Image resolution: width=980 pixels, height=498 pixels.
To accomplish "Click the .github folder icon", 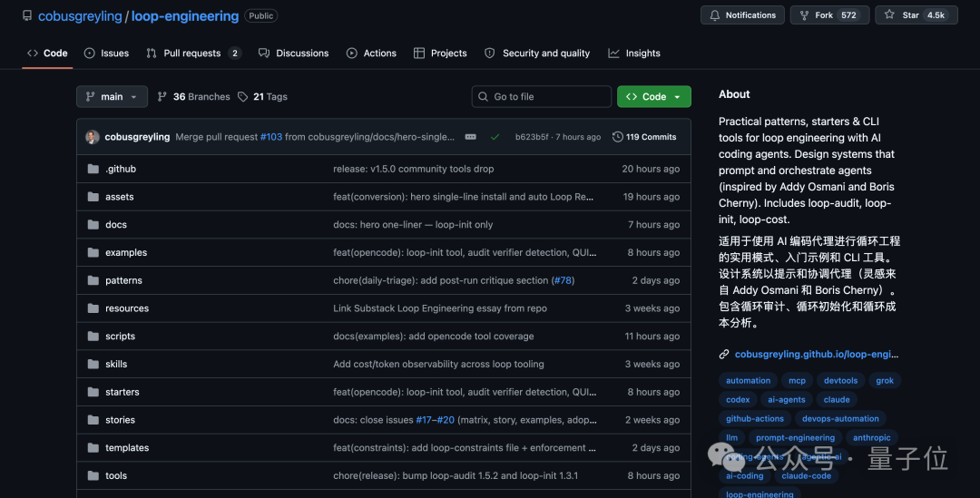I will 93,169.
